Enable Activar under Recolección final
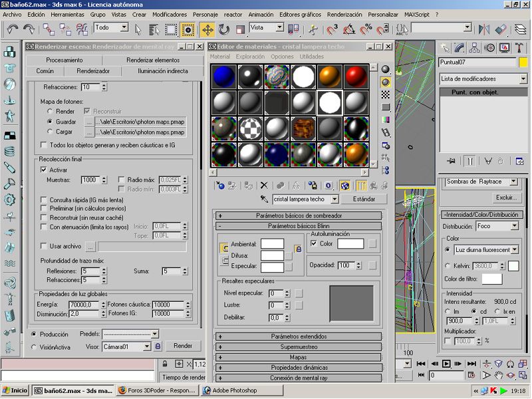The image size is (532, 399). coord(43,170)
